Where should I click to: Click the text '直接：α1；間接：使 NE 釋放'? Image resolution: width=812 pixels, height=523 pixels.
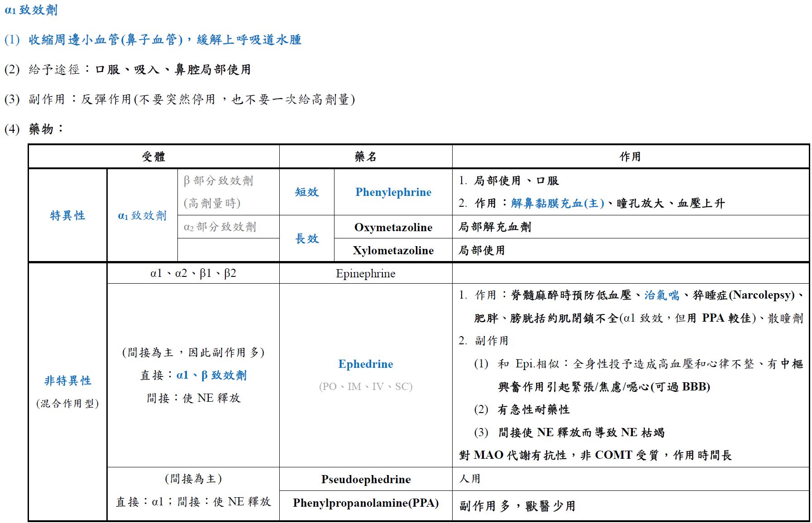click(x=193, y=502)
